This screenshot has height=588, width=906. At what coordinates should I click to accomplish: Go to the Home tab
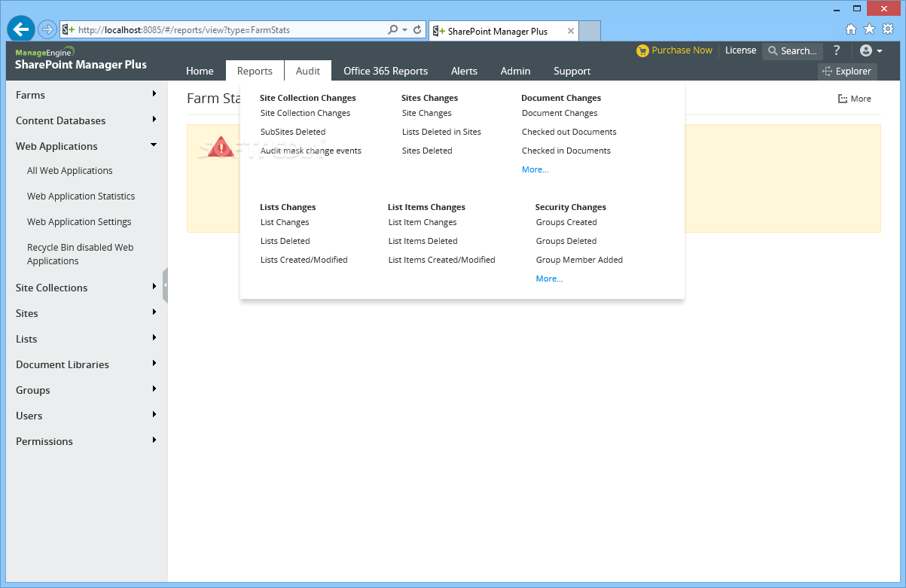coord(200,71)
